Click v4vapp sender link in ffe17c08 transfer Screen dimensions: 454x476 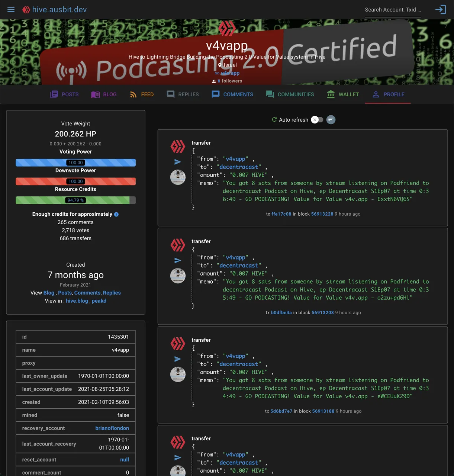(x=235, y=159)
